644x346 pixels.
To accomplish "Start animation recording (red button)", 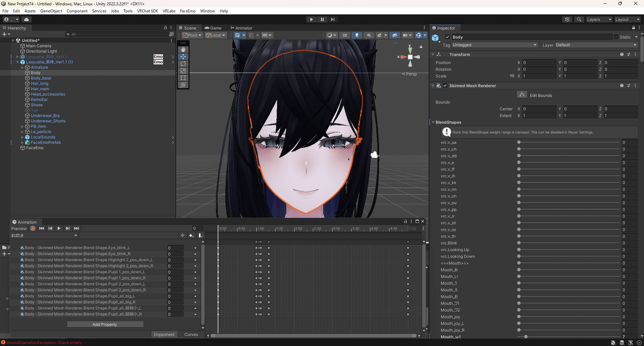I will click(33, 229).
